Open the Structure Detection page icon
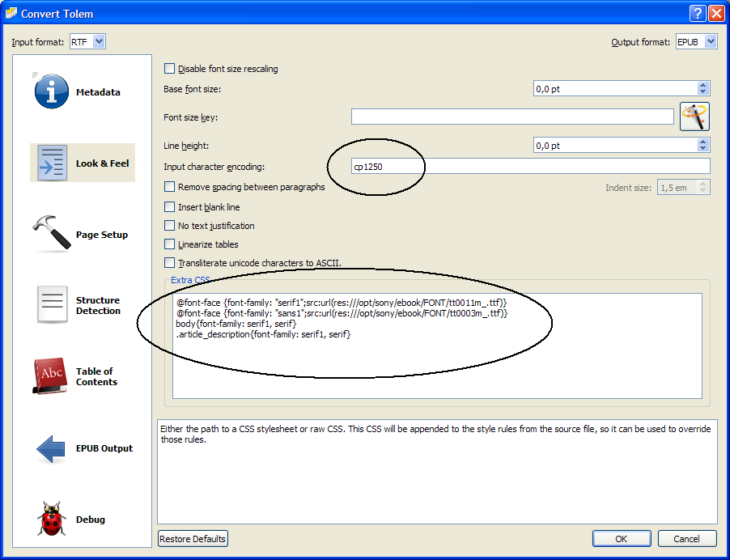The height and width of the screenshot is (560, 730). [x=52, y=305]
